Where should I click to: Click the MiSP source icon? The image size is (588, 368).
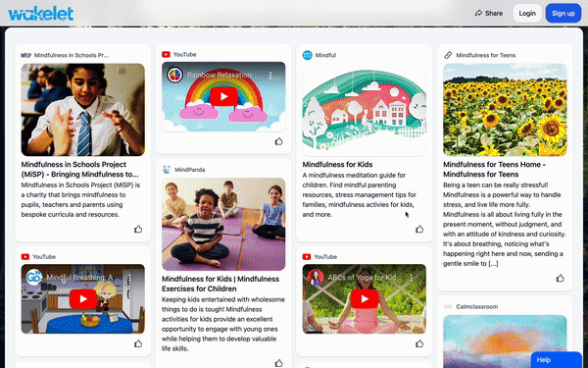[x=25, y=55]
